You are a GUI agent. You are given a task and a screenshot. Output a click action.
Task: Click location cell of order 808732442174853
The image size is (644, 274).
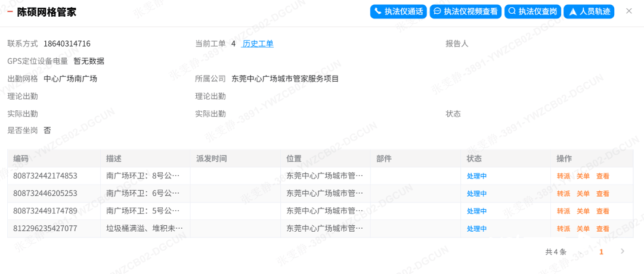[x=325, y=176]
